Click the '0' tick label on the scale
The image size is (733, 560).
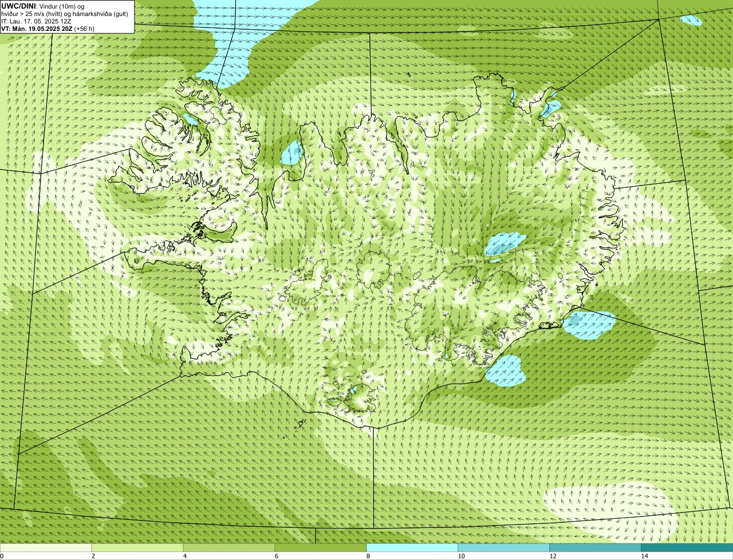click(2, 556)
